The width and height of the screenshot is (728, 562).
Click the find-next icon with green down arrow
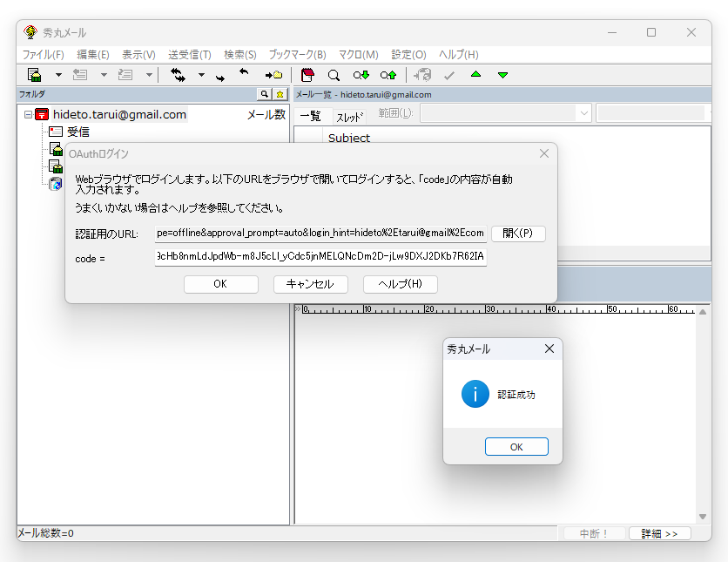(361, 75)
